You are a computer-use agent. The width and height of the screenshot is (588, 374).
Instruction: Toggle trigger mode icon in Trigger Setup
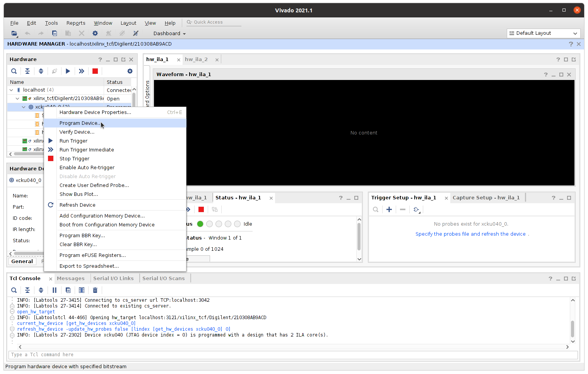[x=417, y=209]
